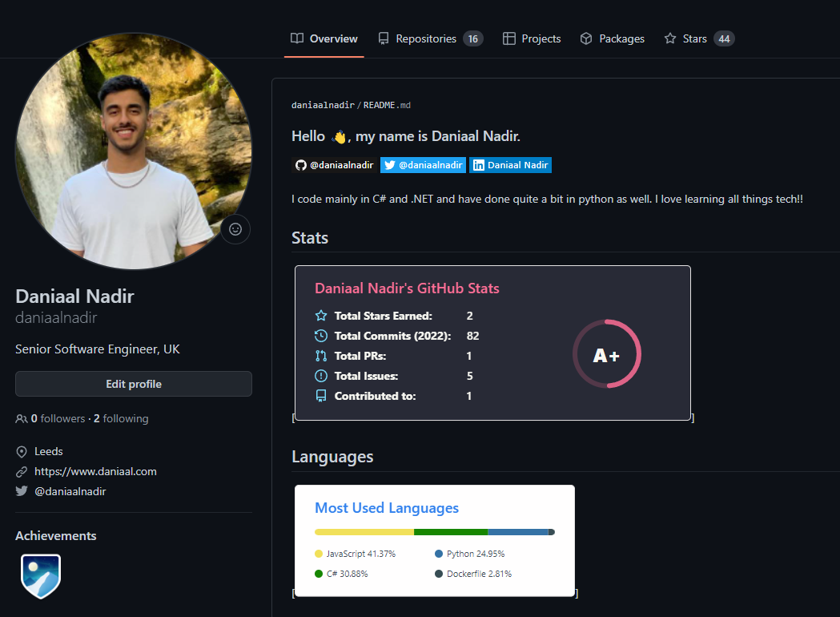Click the clock icon next to Total Commits
Screen dimensions: 840x617
[x=323, y=336]
